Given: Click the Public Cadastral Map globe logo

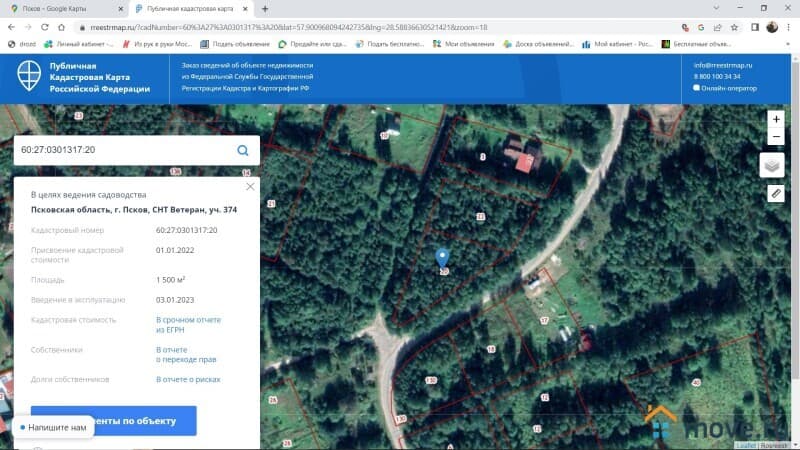Looking at the screenshot, I should pyautogui.click(x=29, y=76).
